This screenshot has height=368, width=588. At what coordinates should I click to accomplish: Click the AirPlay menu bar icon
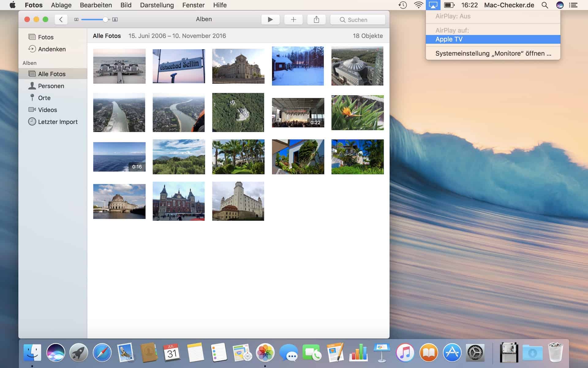433,5
